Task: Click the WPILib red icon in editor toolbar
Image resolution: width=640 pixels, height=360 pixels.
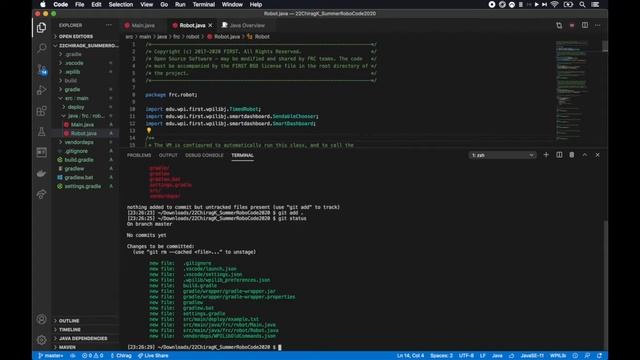Action: pyautogui.click(x=572, y=25)
